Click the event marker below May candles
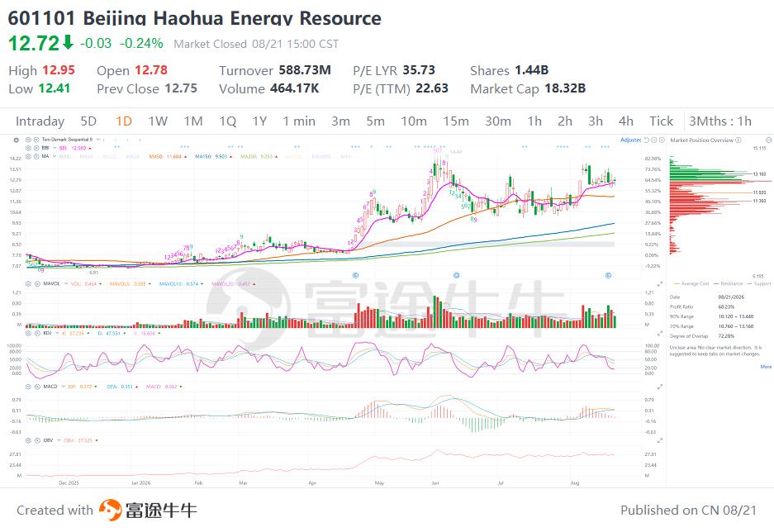 (x=355, y=275)
